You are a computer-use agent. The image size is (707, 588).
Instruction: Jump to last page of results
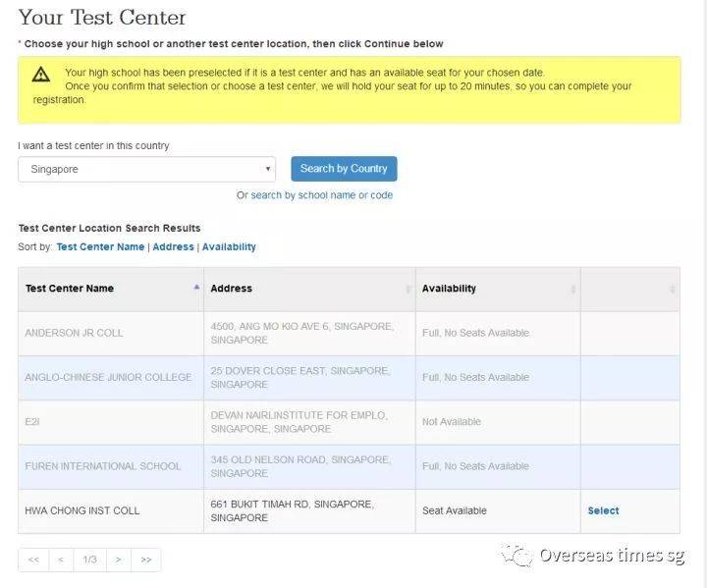click(146, 560)
